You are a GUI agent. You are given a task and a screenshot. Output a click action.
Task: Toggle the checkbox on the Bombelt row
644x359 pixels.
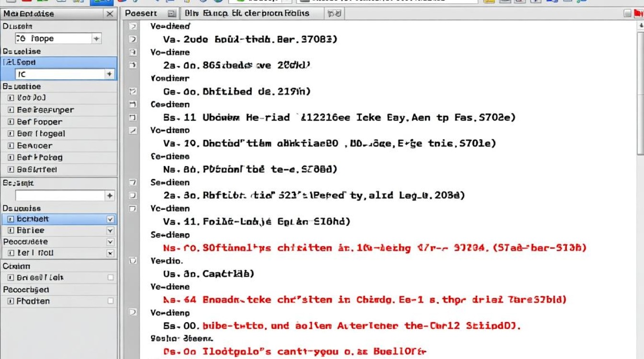pyautogui.click(x=110, y=219)
